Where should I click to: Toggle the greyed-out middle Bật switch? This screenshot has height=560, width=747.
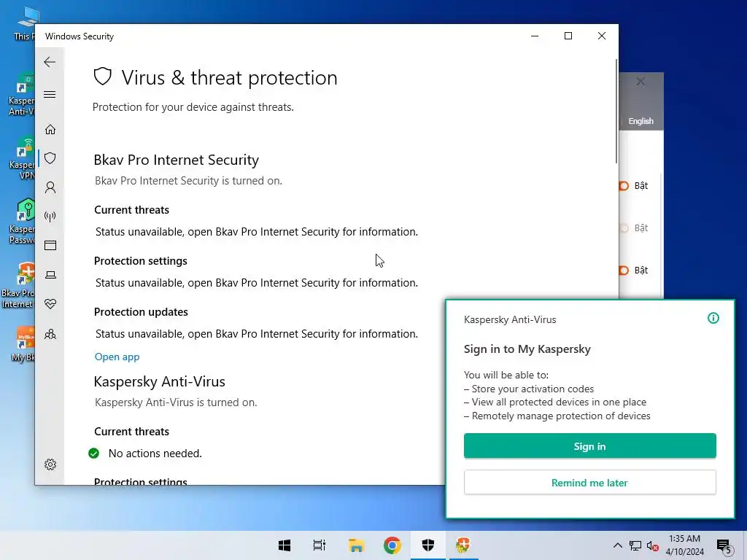tap(624, 228)
